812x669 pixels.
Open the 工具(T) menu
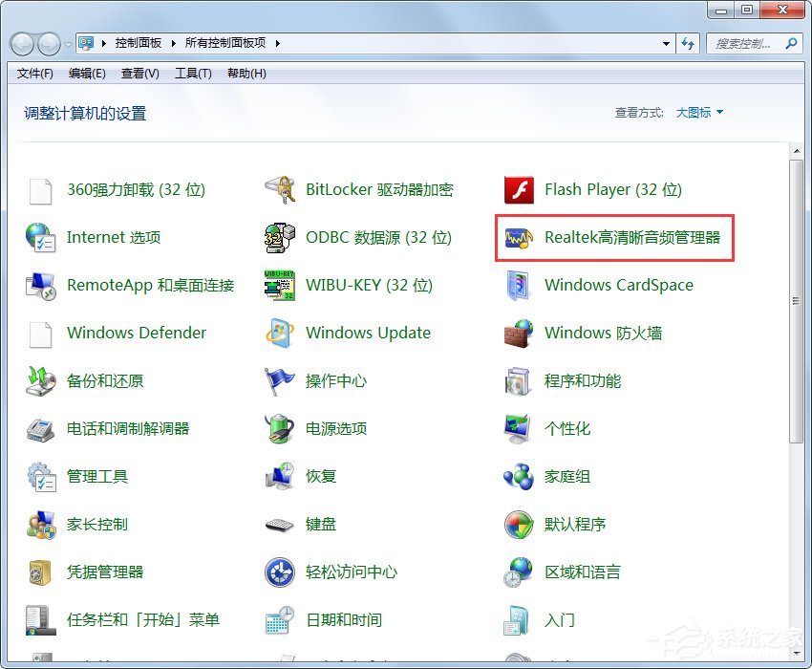[193, 74]
